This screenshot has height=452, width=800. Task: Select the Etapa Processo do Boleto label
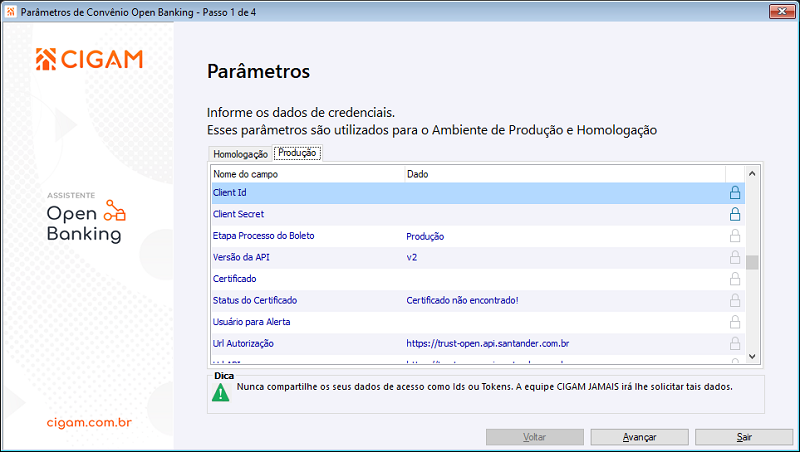coord(263,236)
